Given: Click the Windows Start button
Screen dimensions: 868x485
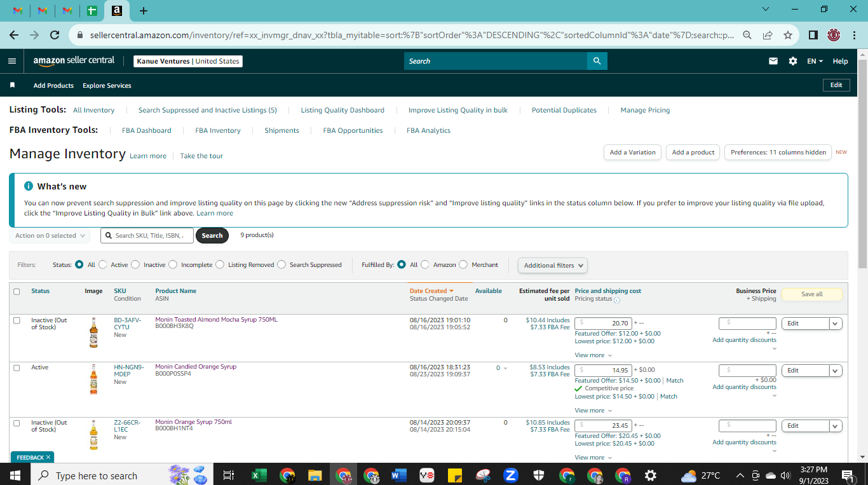Looking at the screenshot, I should coord(15,475).
